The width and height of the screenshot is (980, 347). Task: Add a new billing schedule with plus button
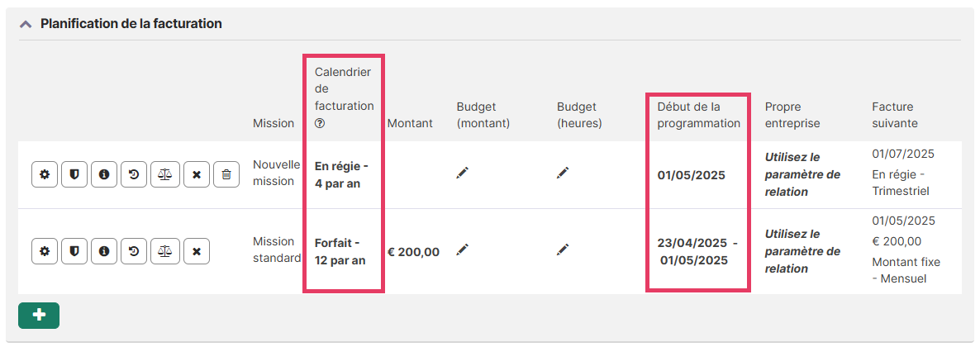39,316
